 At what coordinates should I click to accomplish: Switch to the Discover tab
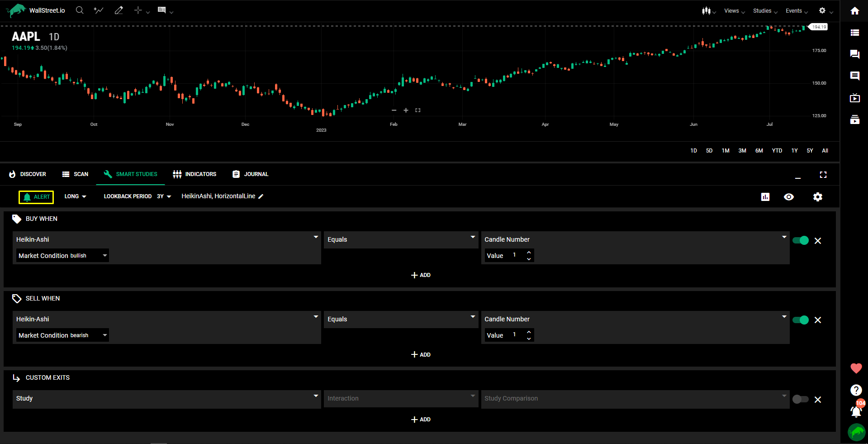point(28,174)
